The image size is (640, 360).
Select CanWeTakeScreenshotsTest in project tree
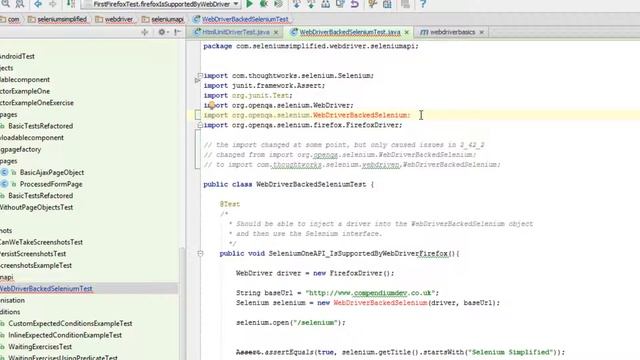(41, 242)
